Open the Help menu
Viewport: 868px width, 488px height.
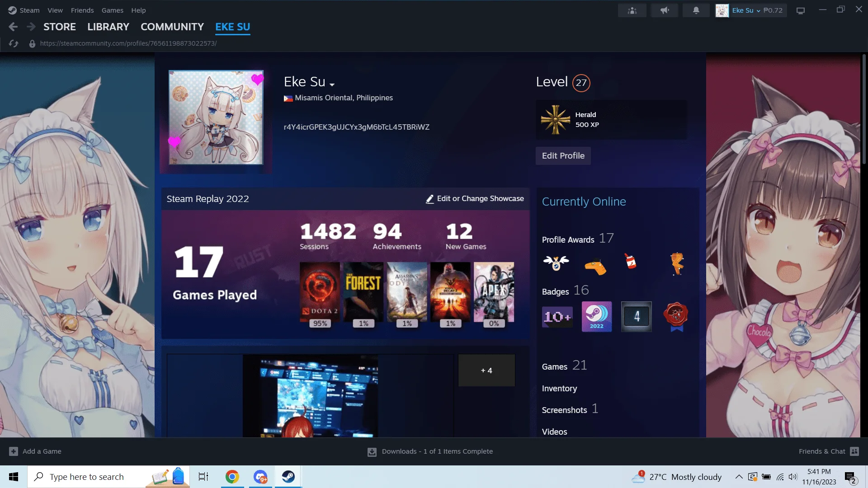coord(138,10)
